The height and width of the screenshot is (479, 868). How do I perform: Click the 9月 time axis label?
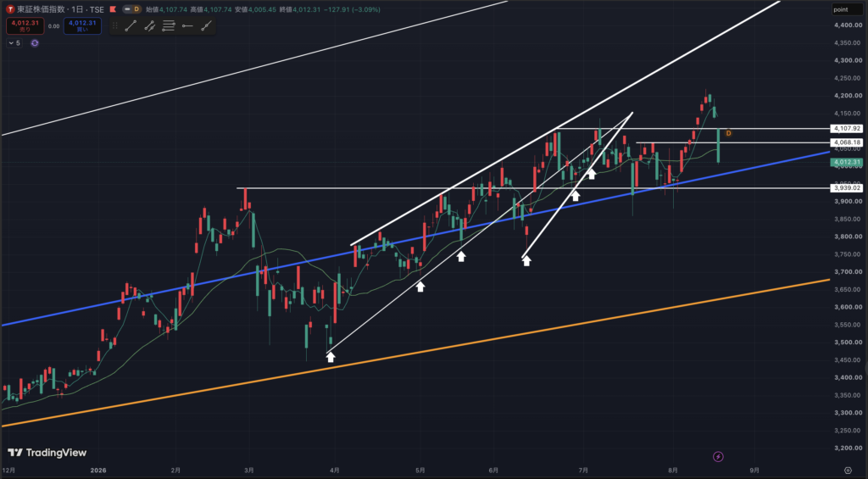coord(754,471)
